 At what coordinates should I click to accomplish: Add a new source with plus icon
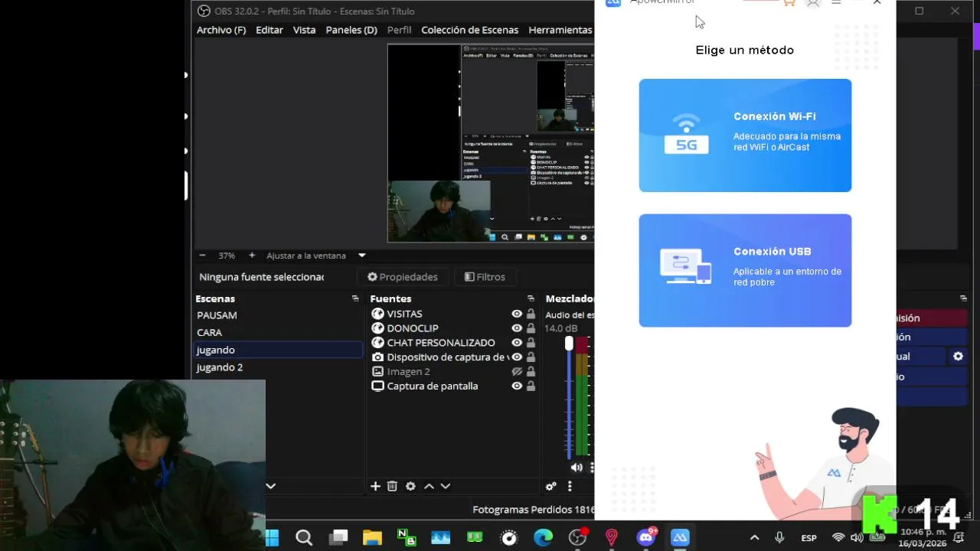click(x=375, y=486)
